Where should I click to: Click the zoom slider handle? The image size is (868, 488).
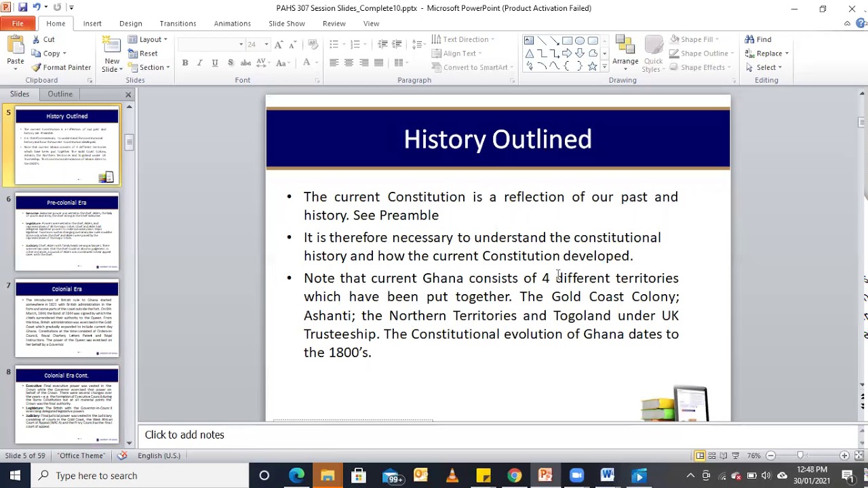pyautogui.click(x=800, y=455)
